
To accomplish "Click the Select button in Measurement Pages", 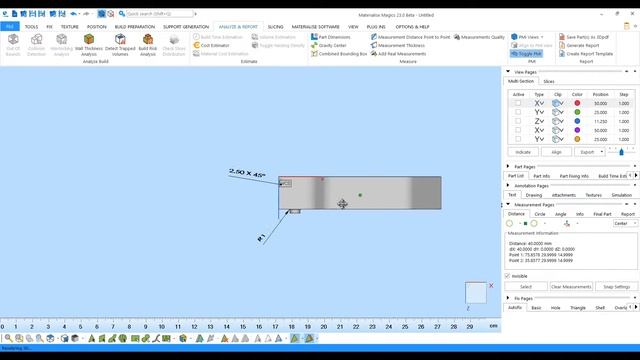I will point(526,287).
